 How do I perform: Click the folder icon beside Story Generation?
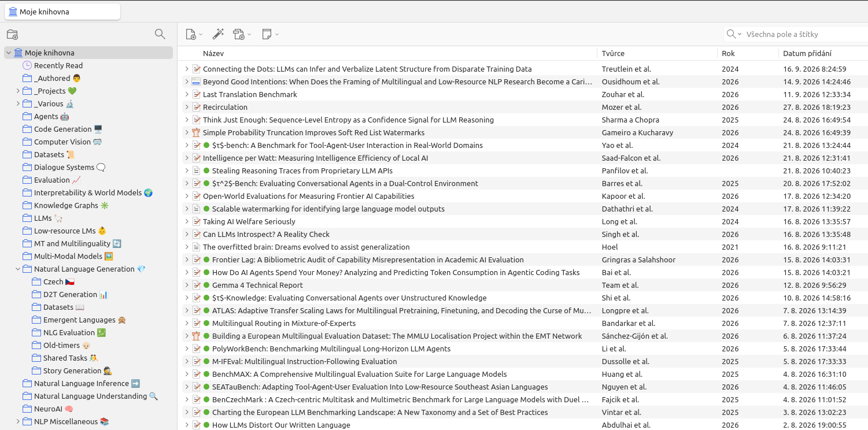(x=36, y=370)
